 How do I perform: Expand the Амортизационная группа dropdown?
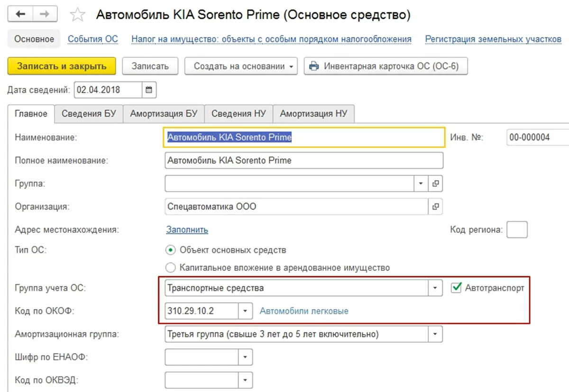[435, 334]
